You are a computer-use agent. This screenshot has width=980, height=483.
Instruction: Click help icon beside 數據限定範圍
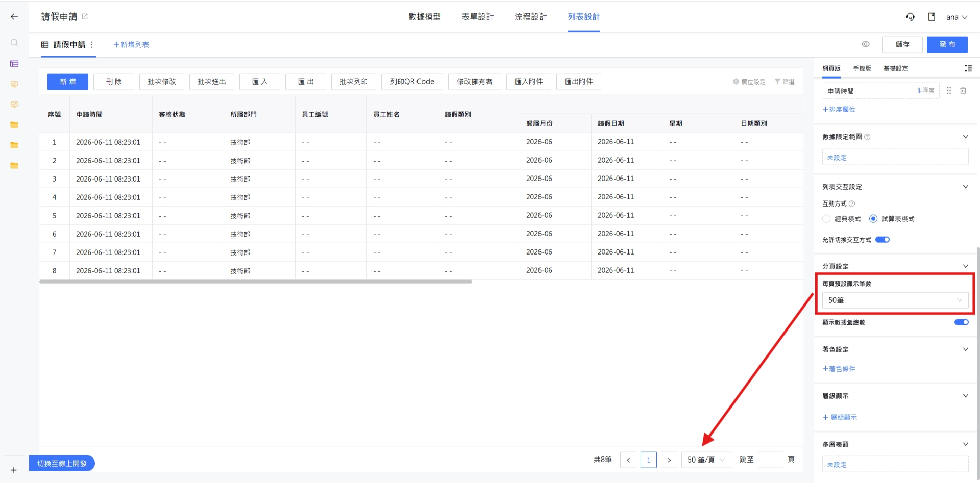[x=867, y=137]
